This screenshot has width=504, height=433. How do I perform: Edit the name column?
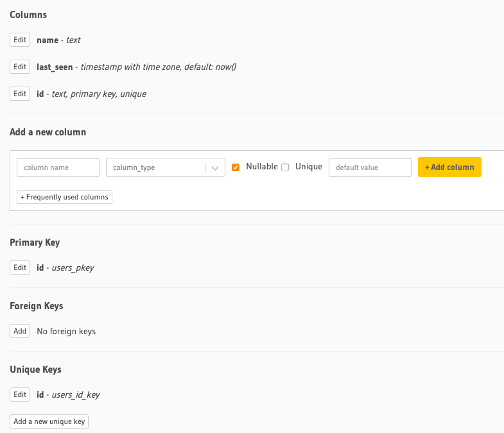pyautogui.click(x=20, y=40)
